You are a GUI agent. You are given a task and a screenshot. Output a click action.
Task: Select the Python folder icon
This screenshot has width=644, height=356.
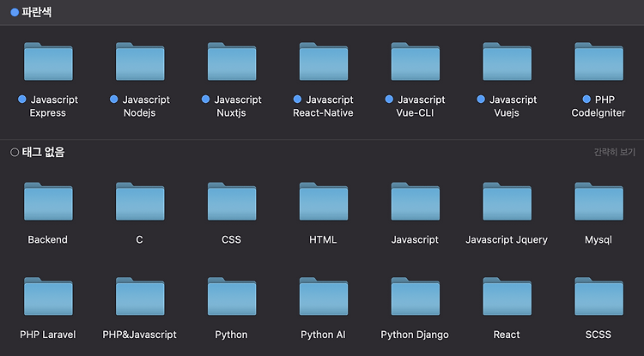[x=232, y=296]
